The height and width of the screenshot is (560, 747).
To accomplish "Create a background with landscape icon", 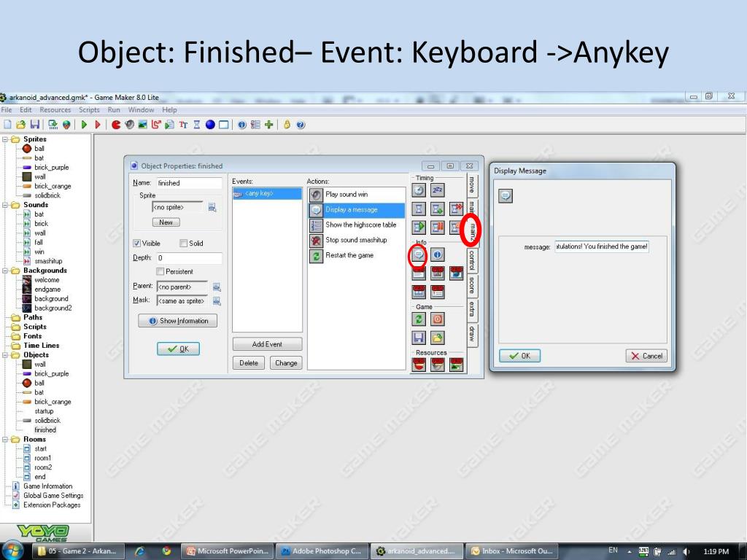I will [x=142, y=125].
